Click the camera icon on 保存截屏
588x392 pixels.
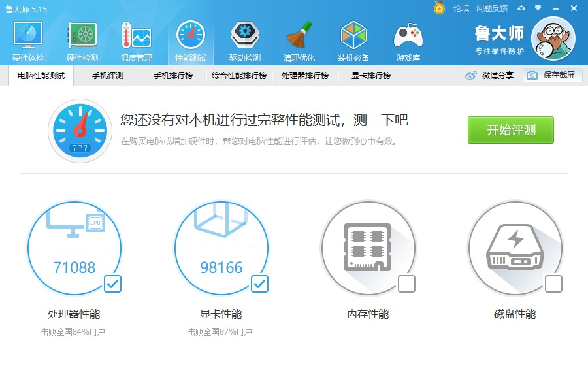click(x=532, y=75)
